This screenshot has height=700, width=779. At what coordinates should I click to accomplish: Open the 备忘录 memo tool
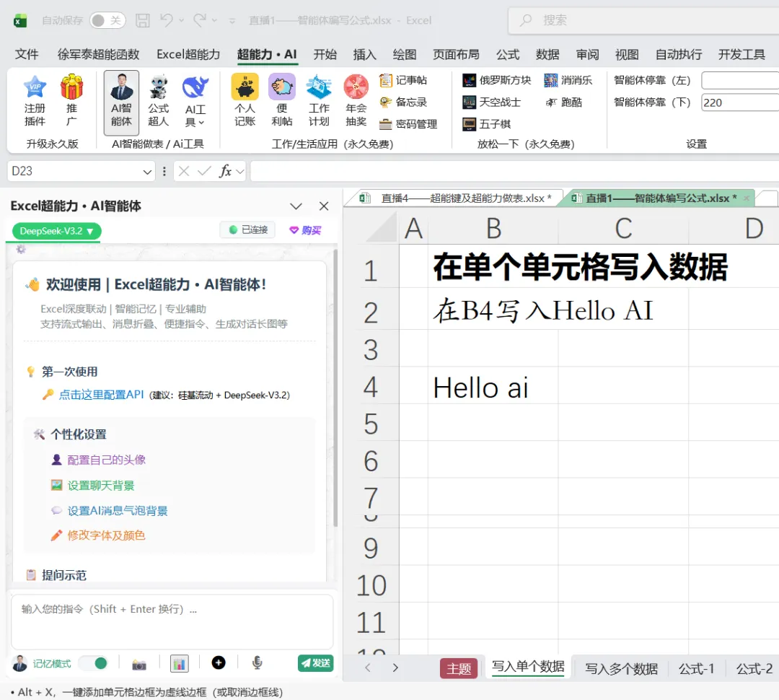[403, 102]
